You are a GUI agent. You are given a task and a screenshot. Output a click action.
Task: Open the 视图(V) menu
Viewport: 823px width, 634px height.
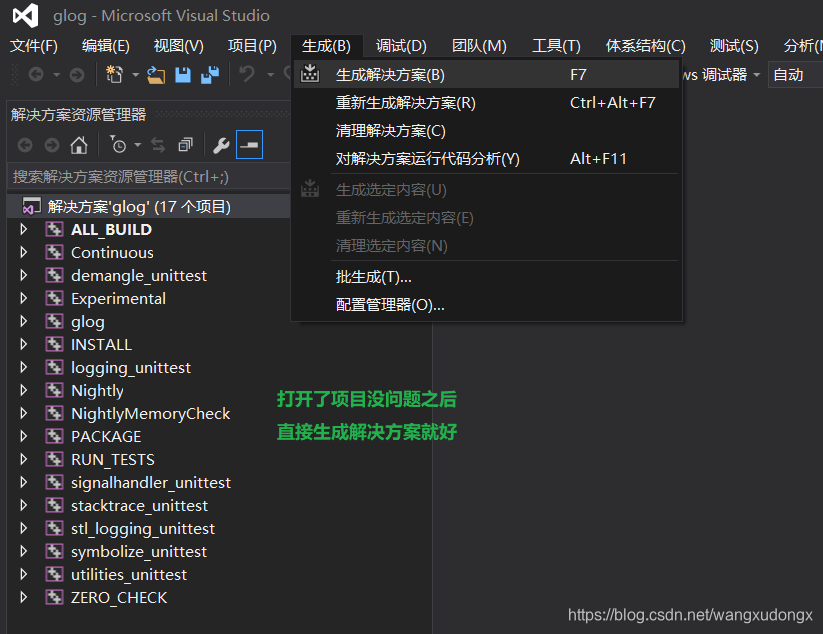click(x=178, y=46)
